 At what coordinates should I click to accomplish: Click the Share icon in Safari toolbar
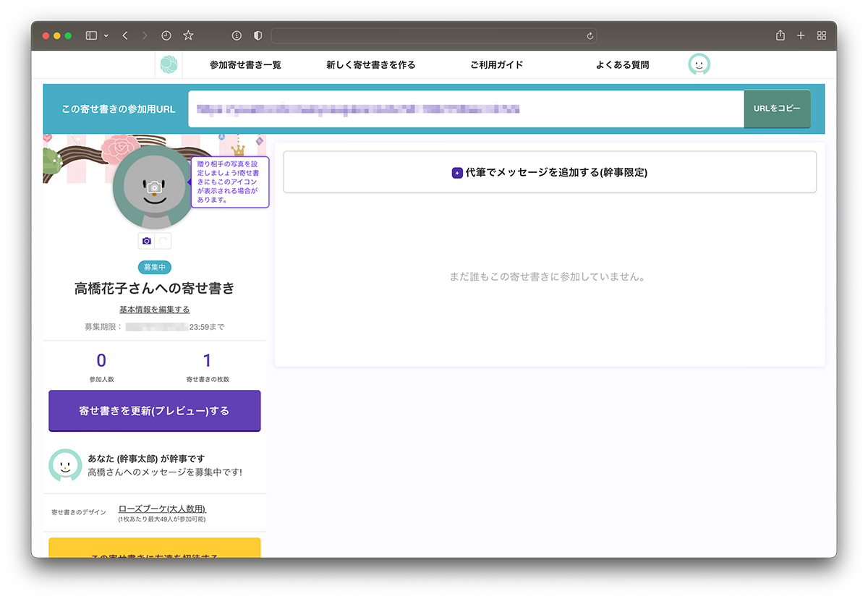780,35
